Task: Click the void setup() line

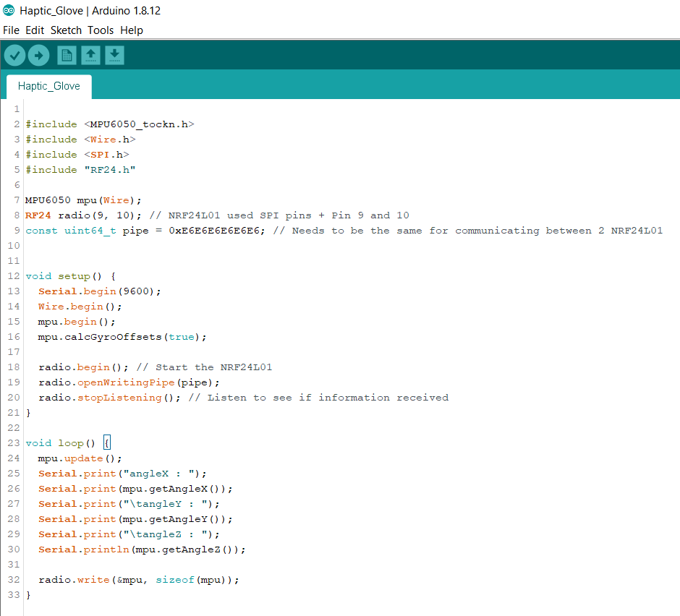Action: pos(71,276)
